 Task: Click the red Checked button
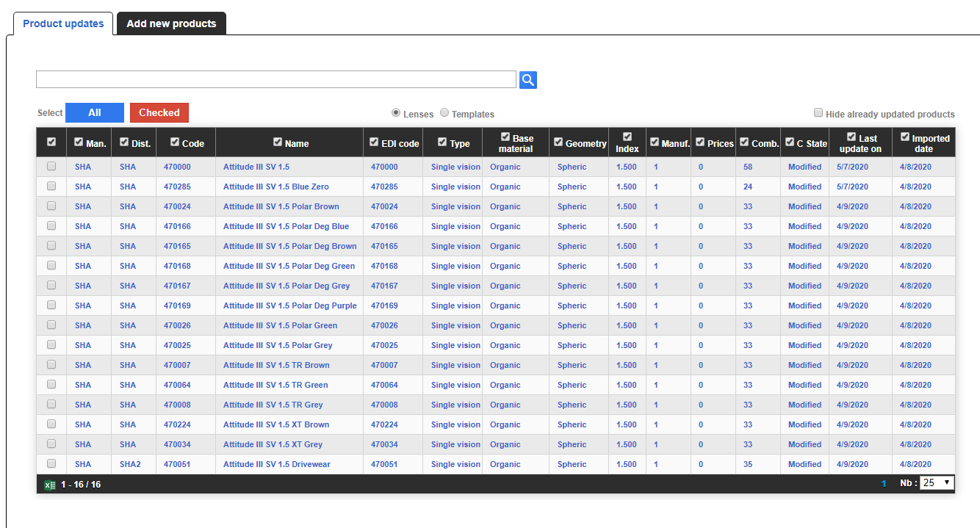pos(159,112)
